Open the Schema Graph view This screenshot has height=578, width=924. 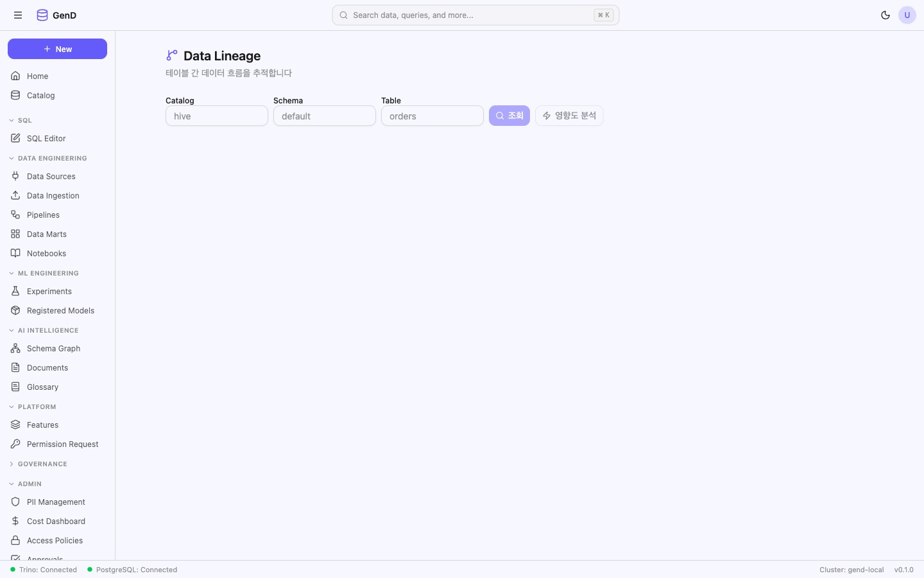(53, 348)
